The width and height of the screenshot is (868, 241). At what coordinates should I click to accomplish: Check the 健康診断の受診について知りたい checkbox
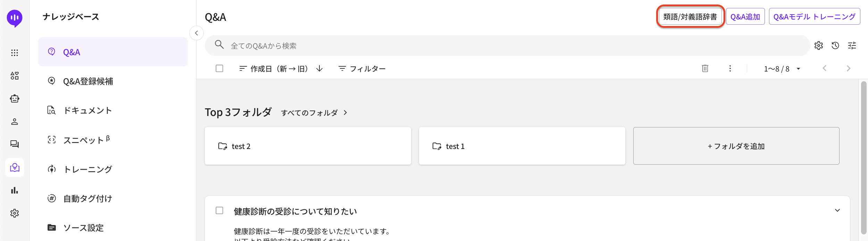(x=219, y=210)
